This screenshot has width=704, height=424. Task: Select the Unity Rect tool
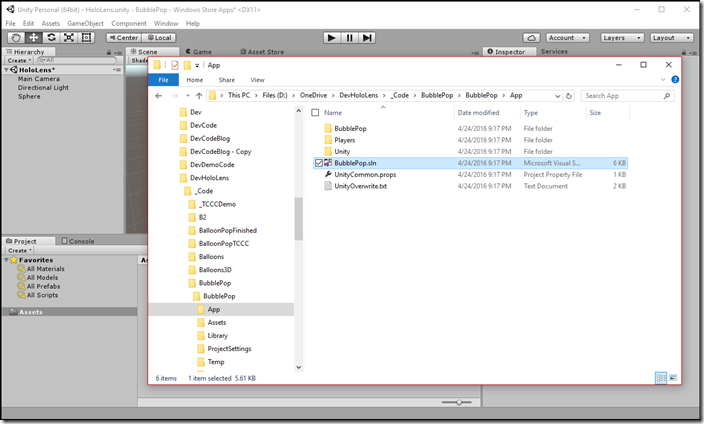pos(86,38)
